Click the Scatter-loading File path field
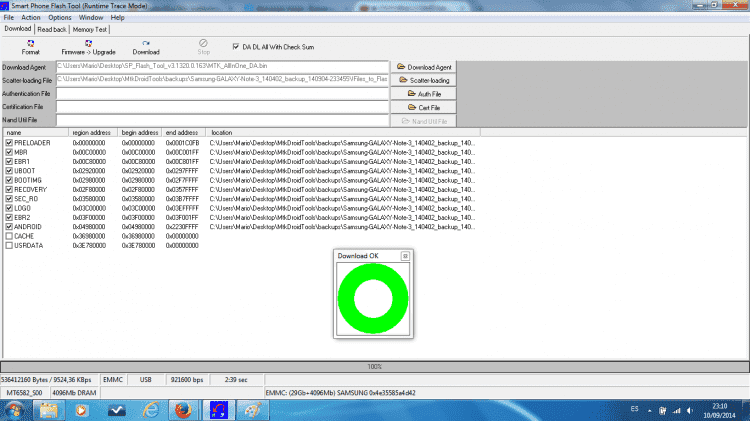750x421 pixels. tap(222, 79)
